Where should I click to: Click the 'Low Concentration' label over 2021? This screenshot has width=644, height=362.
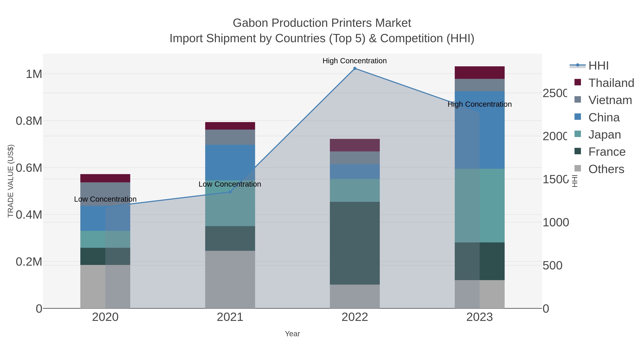[x=230, y=184]
